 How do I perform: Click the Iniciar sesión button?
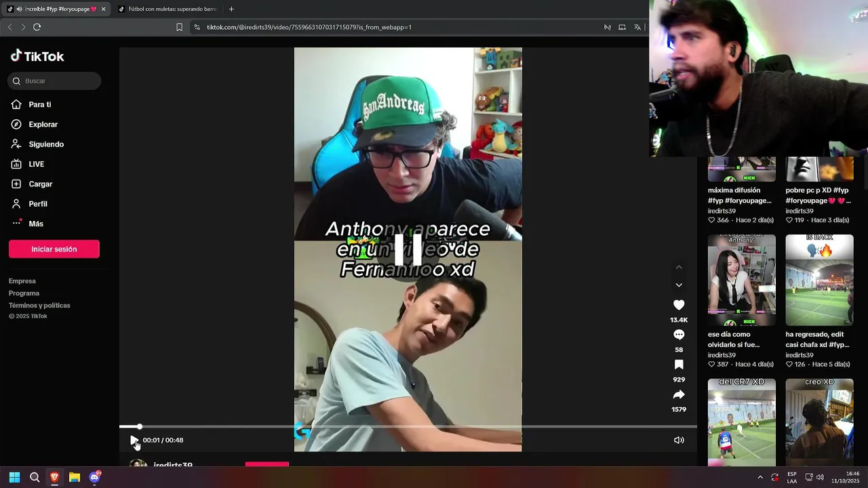(54, 249)
